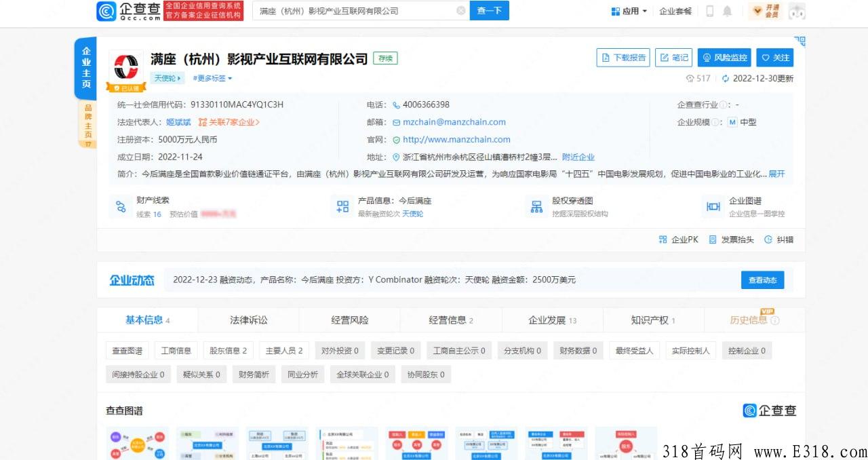The image size is (868, 460).
Task: Click the 同业分析 sub-nav button
Action: pyautogui.click(x=302, y=374)
